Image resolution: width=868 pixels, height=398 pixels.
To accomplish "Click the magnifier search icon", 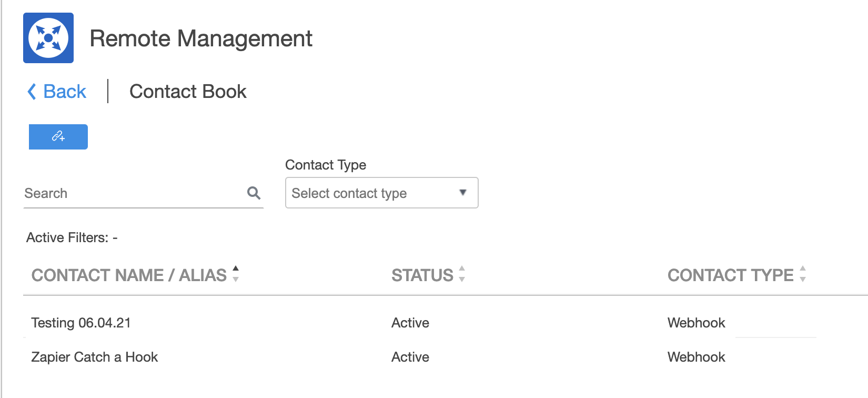I will 254,193.
